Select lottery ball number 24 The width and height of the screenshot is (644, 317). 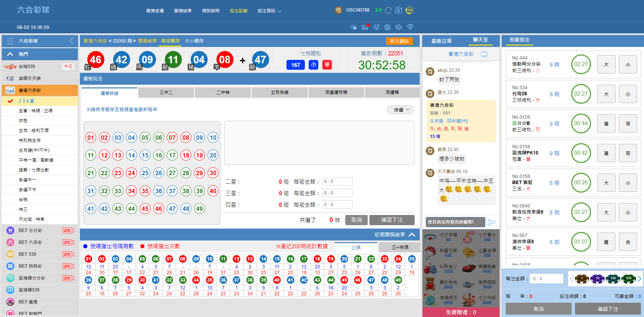coord(132,173)
